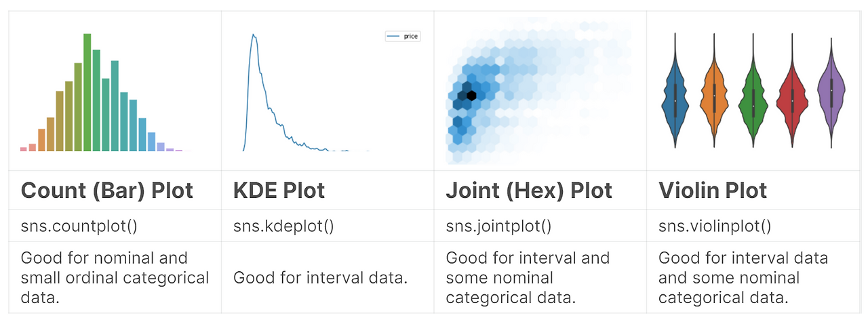Select the sns.violinplot() function text
868x318 pixels.
click(715, 226)
